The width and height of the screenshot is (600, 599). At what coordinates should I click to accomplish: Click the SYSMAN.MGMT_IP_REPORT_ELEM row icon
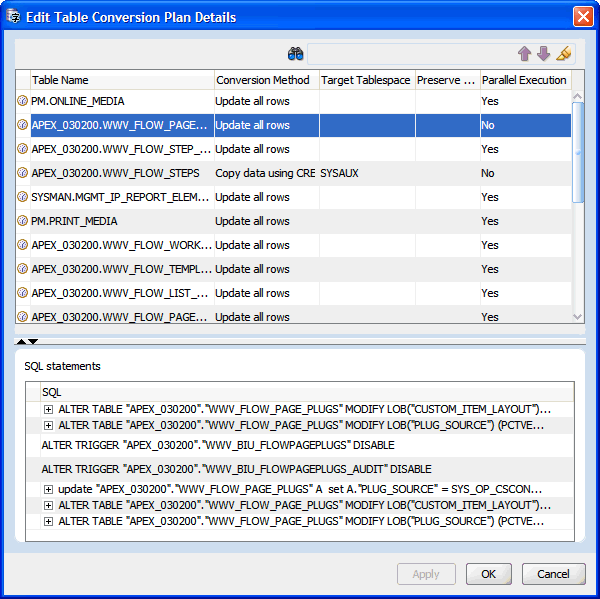23,197
